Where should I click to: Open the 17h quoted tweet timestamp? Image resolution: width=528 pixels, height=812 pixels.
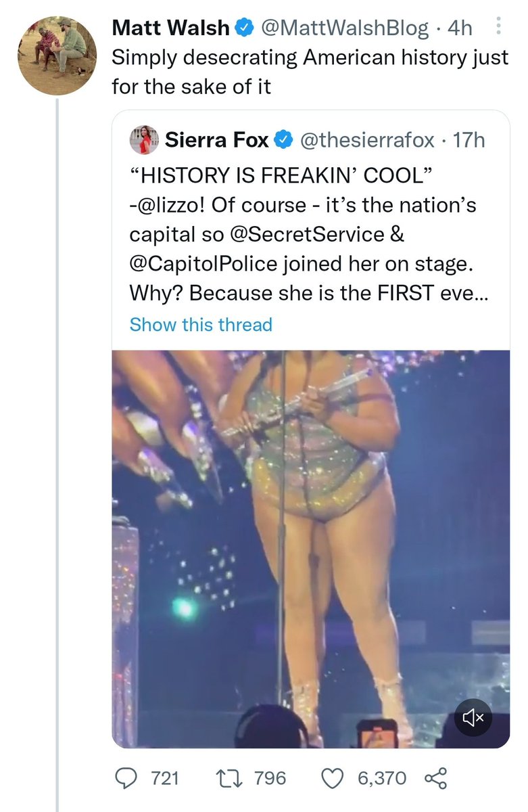(x=469, y=140)
